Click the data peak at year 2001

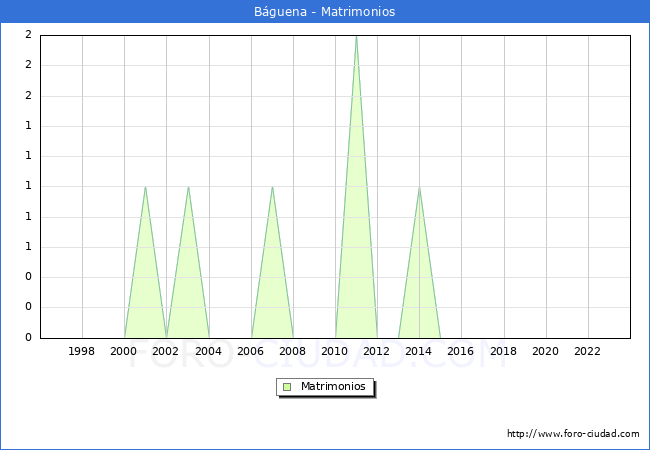coord(145,187)
